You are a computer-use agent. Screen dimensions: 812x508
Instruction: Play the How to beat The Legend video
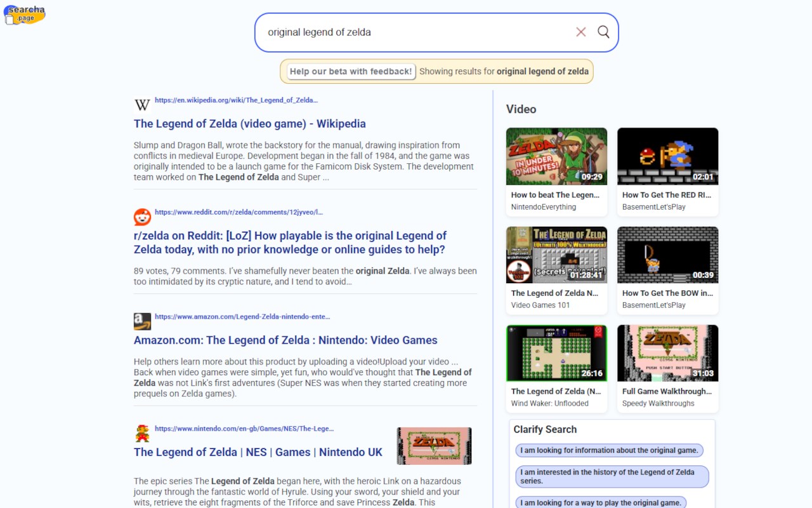click(556, 156)
